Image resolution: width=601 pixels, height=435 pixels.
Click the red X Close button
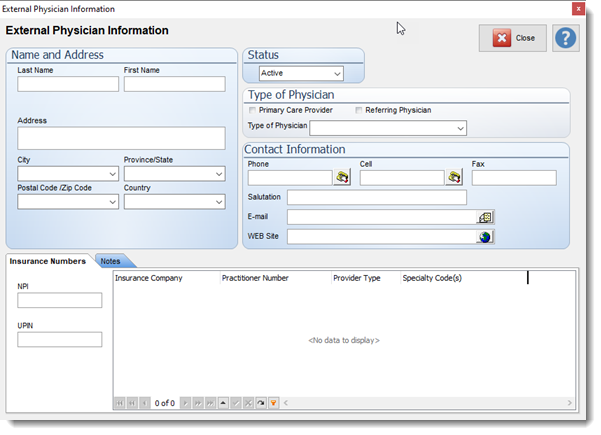[x=512, y=38]
